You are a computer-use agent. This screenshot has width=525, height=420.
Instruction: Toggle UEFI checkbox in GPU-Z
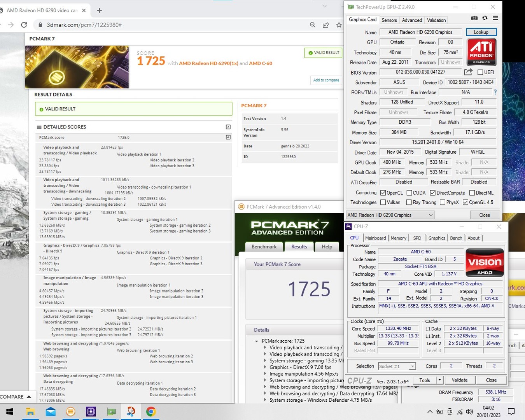[480, 72]
